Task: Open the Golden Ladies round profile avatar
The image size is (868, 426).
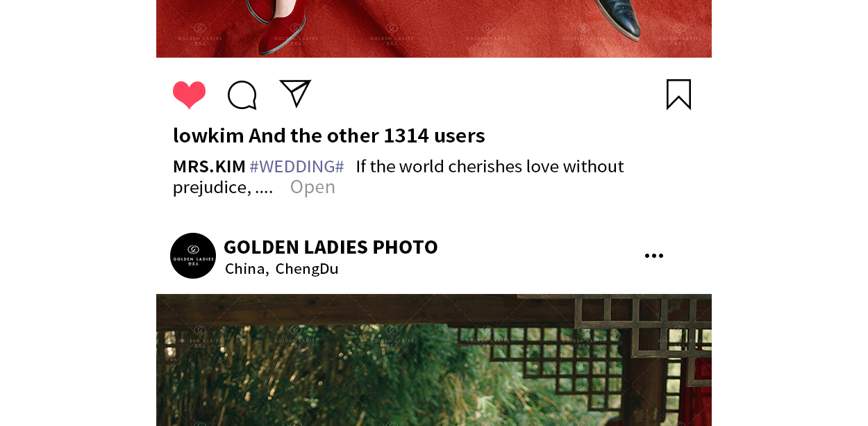Action: (193, 256)
